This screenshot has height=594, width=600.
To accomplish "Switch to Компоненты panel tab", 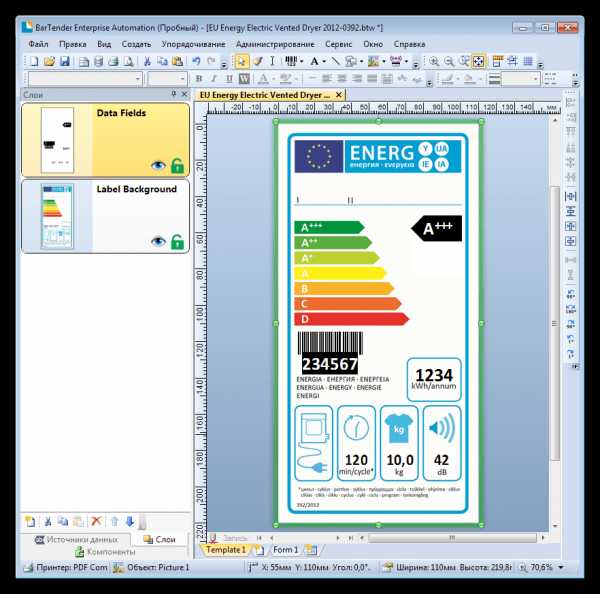I will tap(105, 552).
